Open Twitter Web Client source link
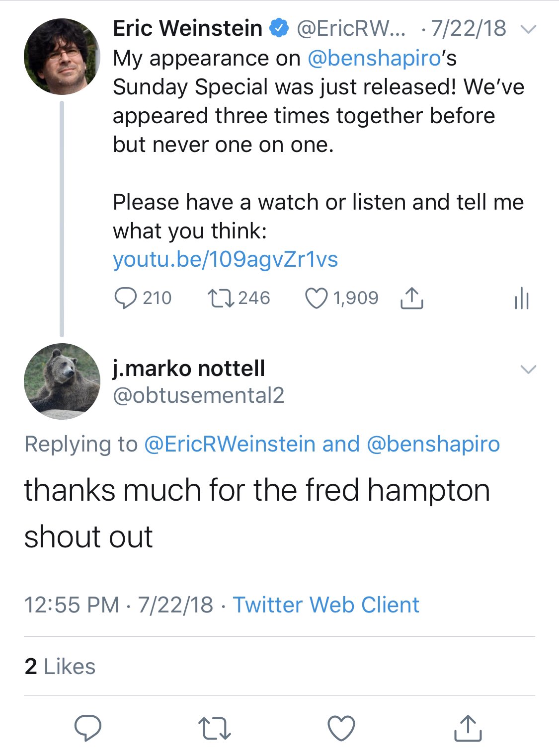 click(326, 605)
